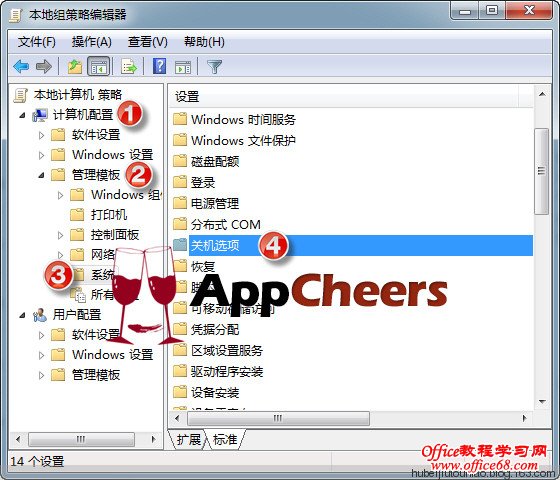Expand the 控制面板 tree node
560x480 pixels.
click(60, 235)
